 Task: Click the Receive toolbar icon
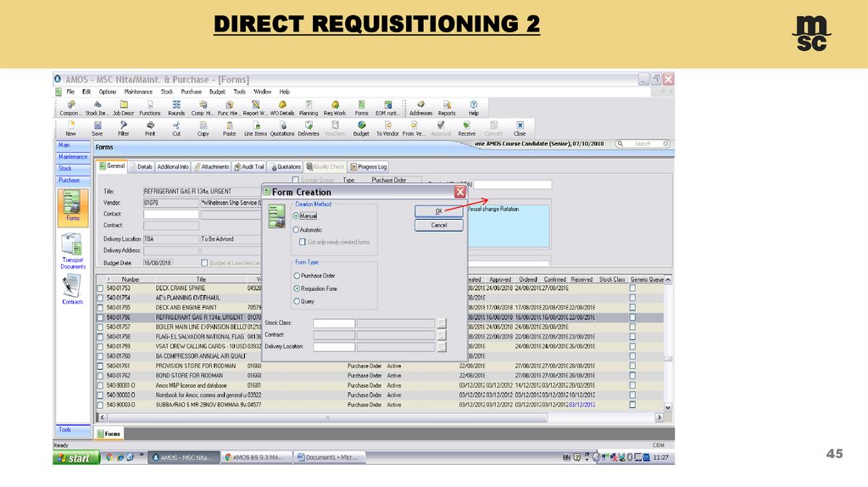(x=467, y=128)
